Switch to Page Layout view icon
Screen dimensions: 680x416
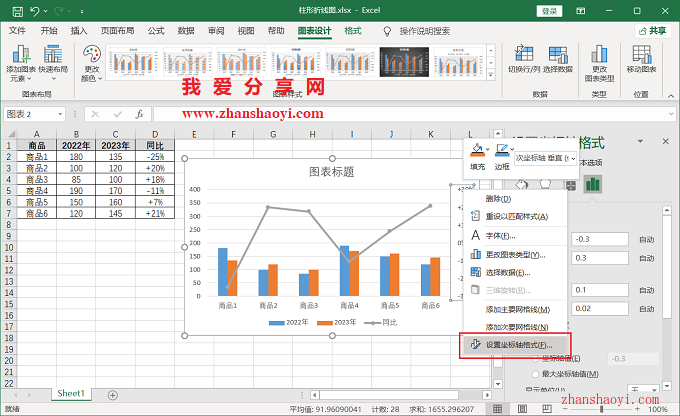click(x=522, y=409)
